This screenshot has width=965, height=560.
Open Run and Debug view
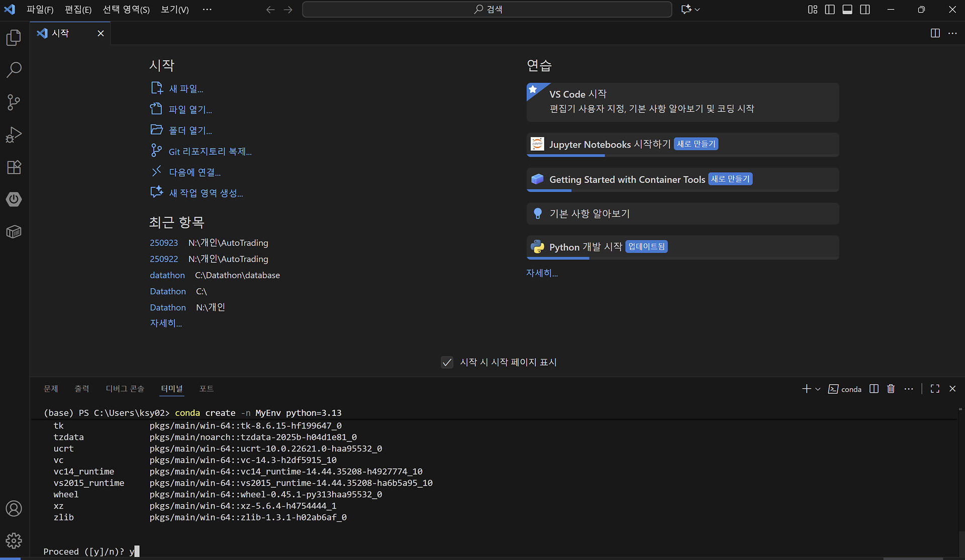pyautogui.click(x=14, y=135)
